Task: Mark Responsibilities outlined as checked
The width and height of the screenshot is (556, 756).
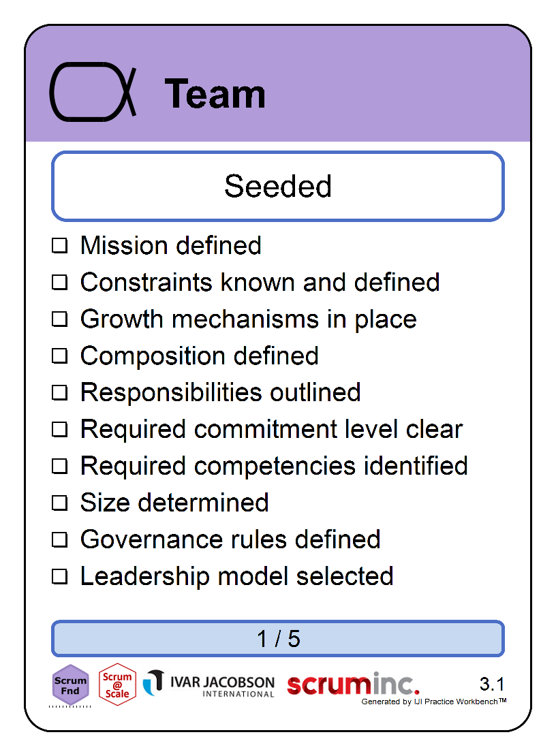Action: click(x=60, y=392)
